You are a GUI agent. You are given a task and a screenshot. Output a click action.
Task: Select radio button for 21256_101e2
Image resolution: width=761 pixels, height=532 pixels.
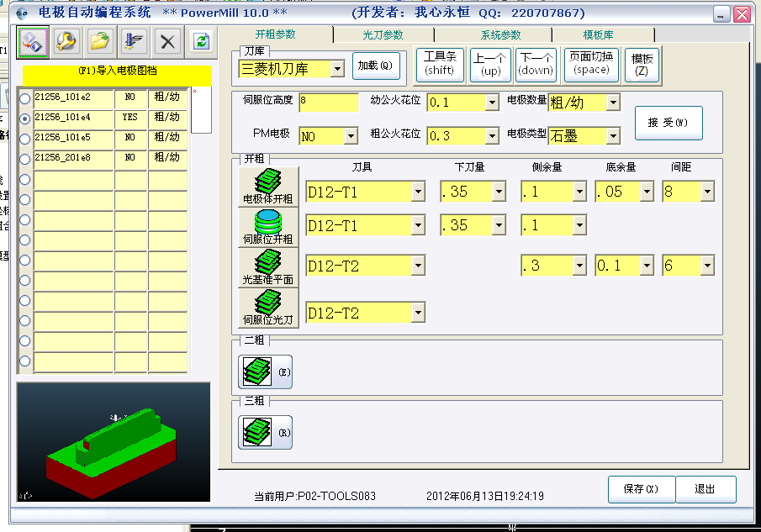click(24, 98)
